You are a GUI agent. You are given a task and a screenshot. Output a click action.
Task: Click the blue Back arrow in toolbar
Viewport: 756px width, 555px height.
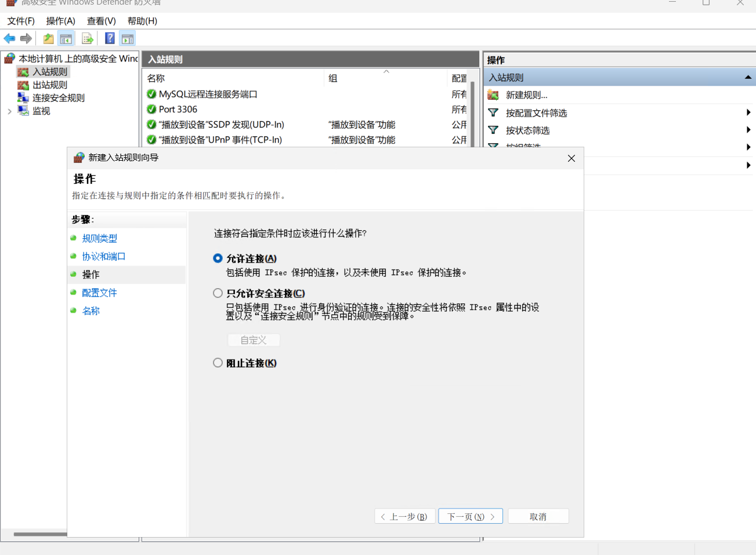pos(9,39)
